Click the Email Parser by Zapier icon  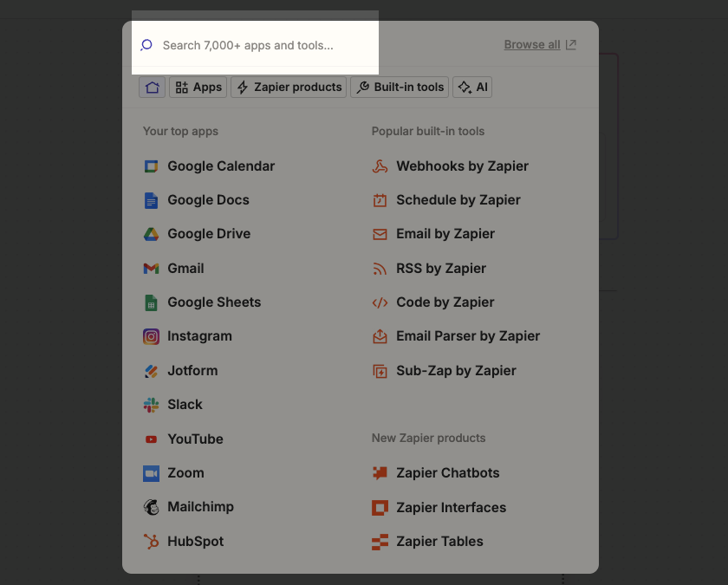380,336
